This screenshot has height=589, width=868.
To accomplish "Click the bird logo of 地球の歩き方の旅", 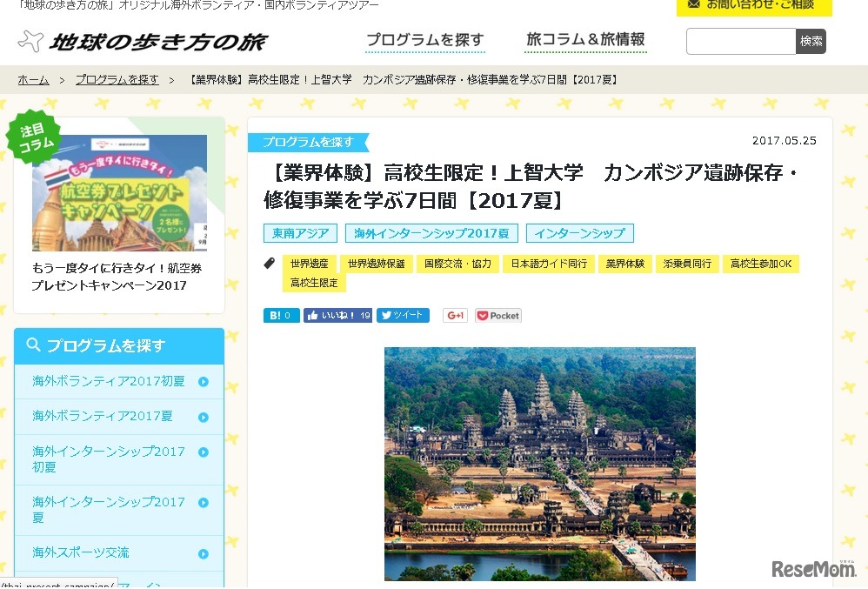I will pos(32,39).
